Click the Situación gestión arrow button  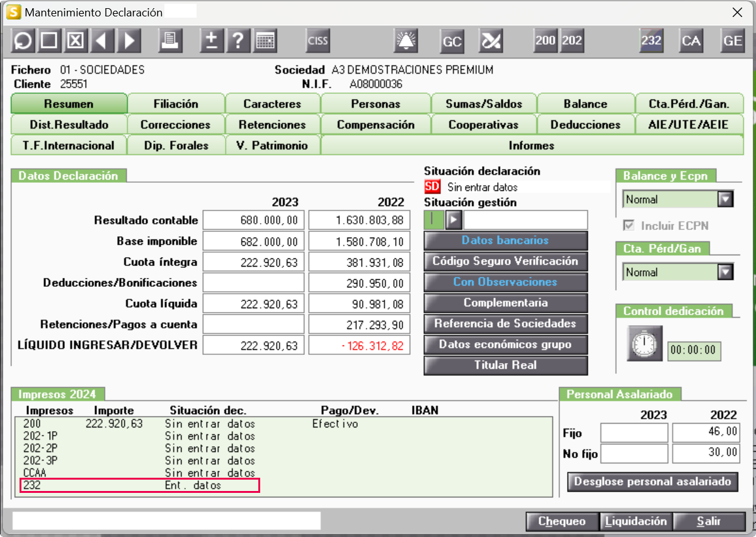[453, 220]
